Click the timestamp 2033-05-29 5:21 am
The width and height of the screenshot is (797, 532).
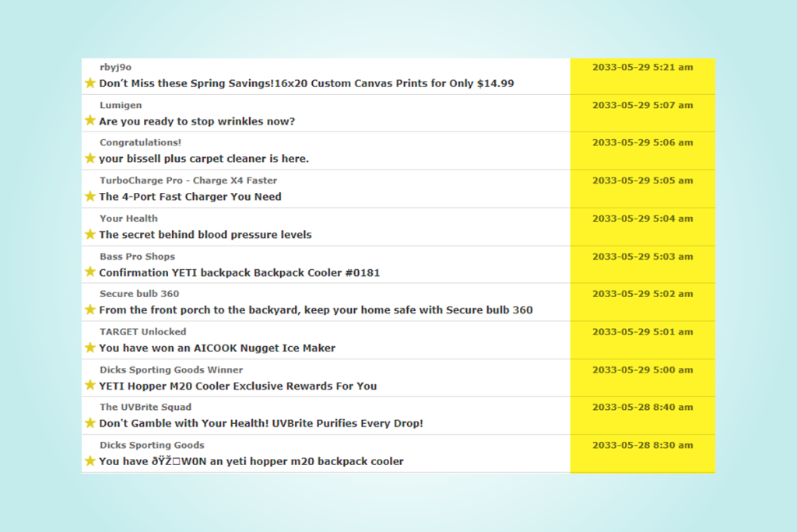click(x=642, y=67)
